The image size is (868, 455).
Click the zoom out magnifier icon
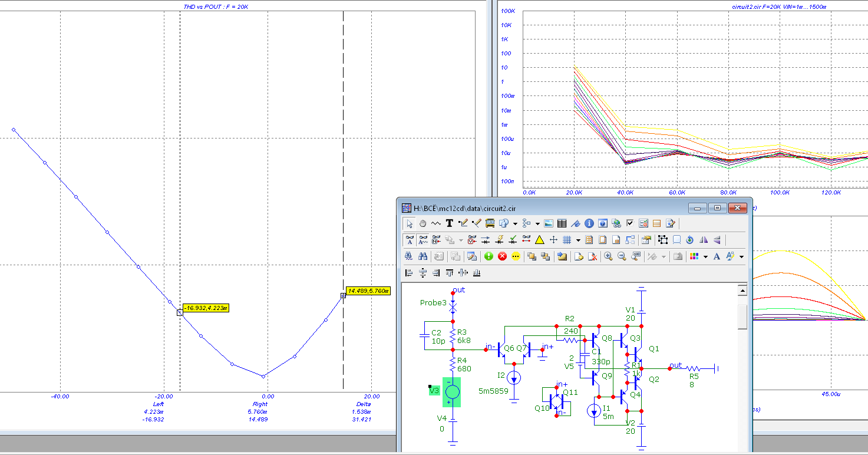pos(621,256)
